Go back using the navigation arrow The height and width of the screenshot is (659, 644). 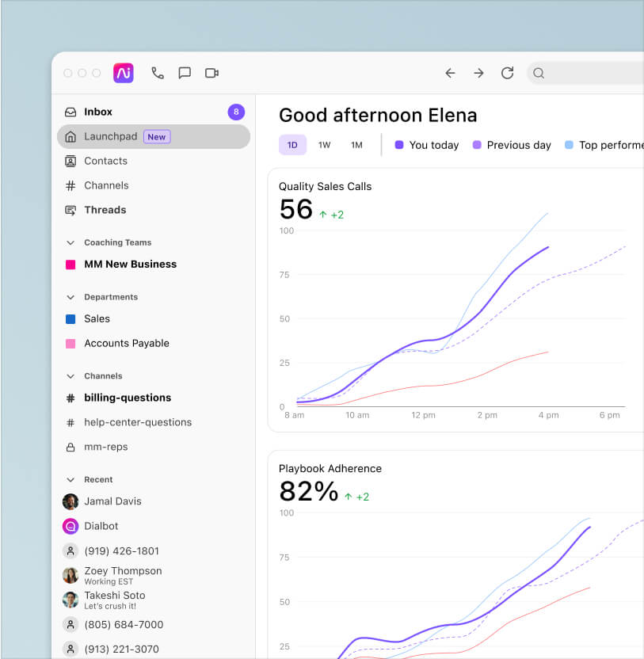point(450,73)
